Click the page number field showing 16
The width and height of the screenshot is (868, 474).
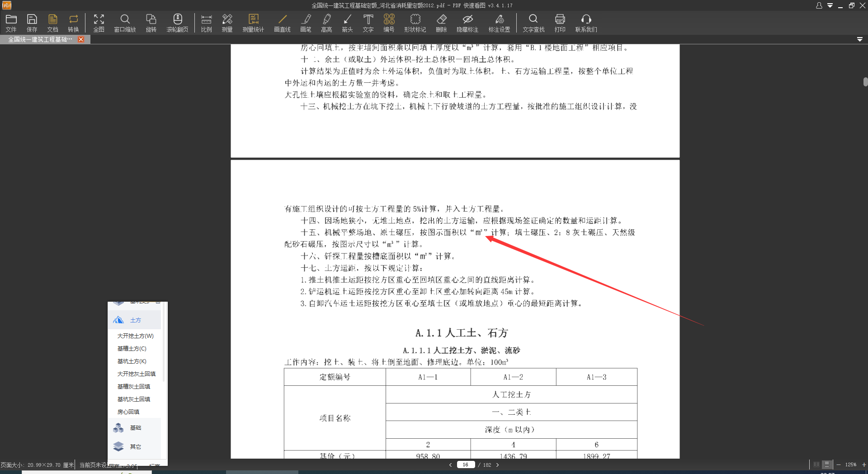tap(465, 465)
